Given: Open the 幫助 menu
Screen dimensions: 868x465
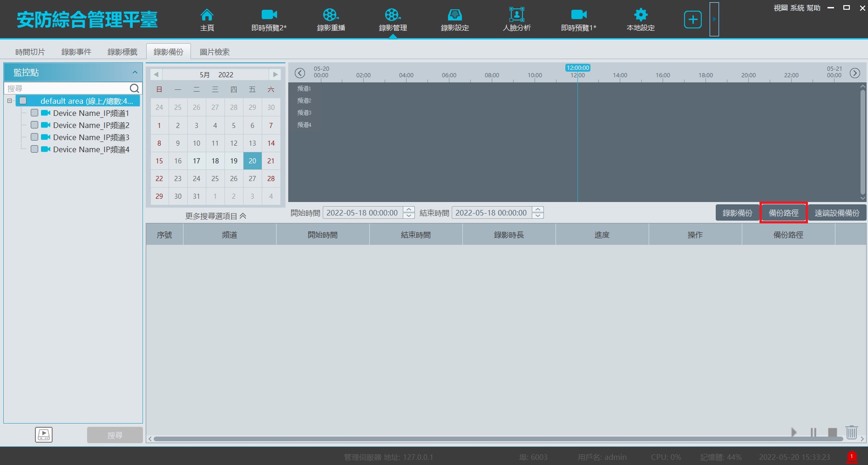Looking at the screenshot, I should pyautogui.click(x=814, y=8).
